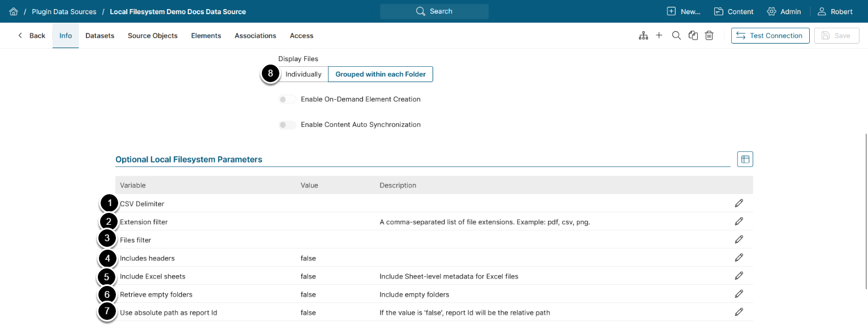The image size is (868, 325).
Task: Click the home icon in breadcrumb
Action: click(14, 11)
